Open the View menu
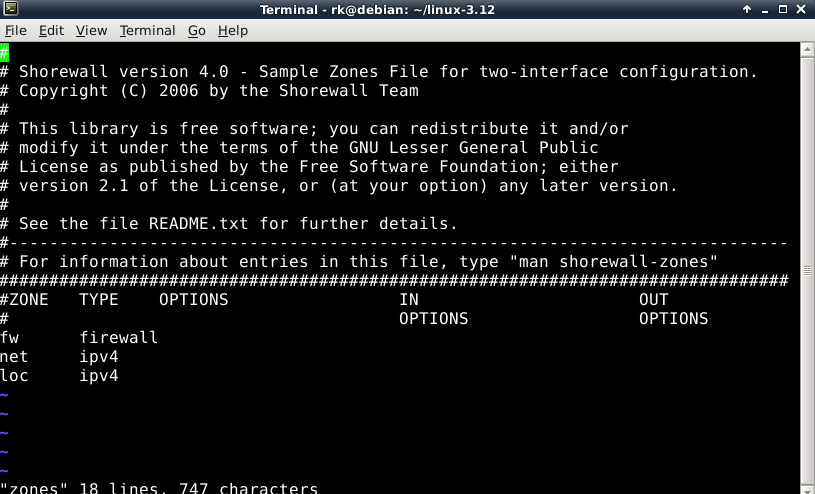The image size is (815, 494). (91, 31)
